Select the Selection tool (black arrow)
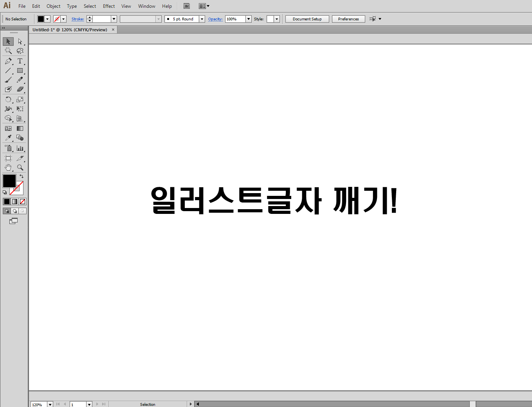532x407 pixels. tap(8, 42)
